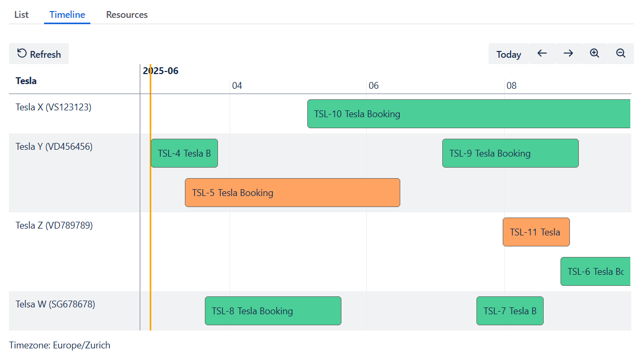Select the TSL-7 booking on Telsa W row
The width and height of the screenshot is (644, 361).
(510, 311)
